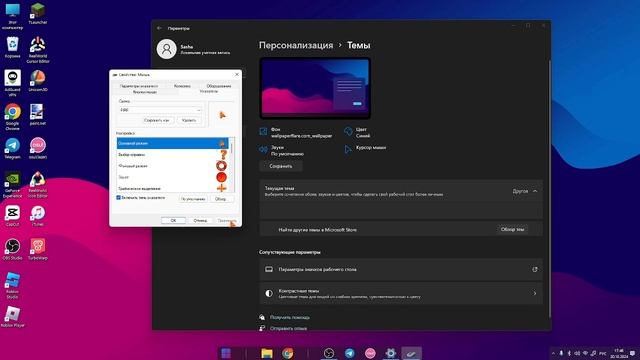Open the TLauncher desktop shortcut
Image resolution: width=640 pixels, height=360 pixels.
coord(38,13)
